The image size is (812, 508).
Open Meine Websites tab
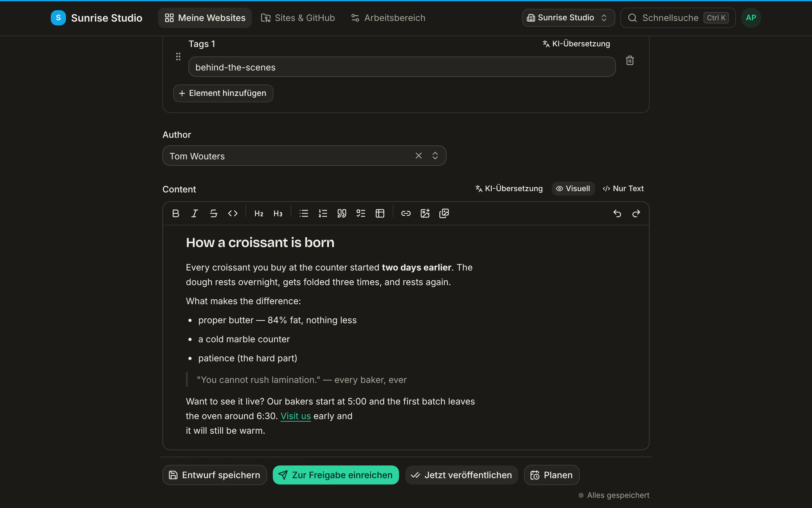click(205, 18)
